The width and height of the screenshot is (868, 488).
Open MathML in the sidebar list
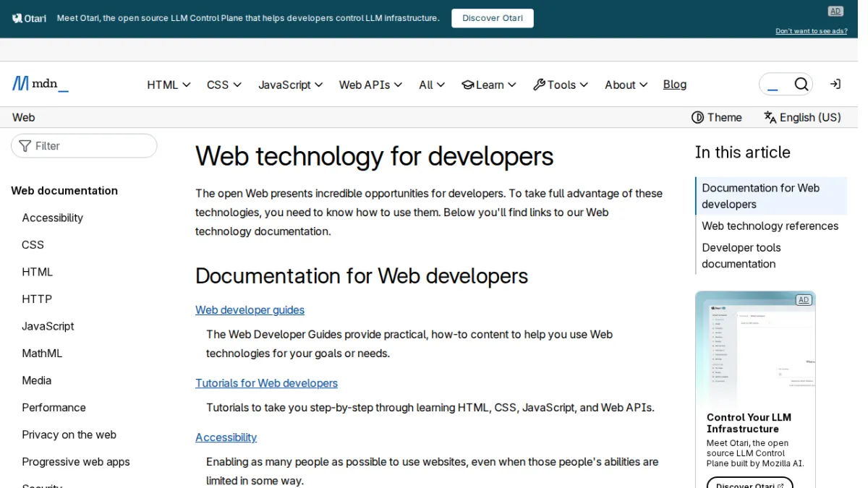coord(42,354)
